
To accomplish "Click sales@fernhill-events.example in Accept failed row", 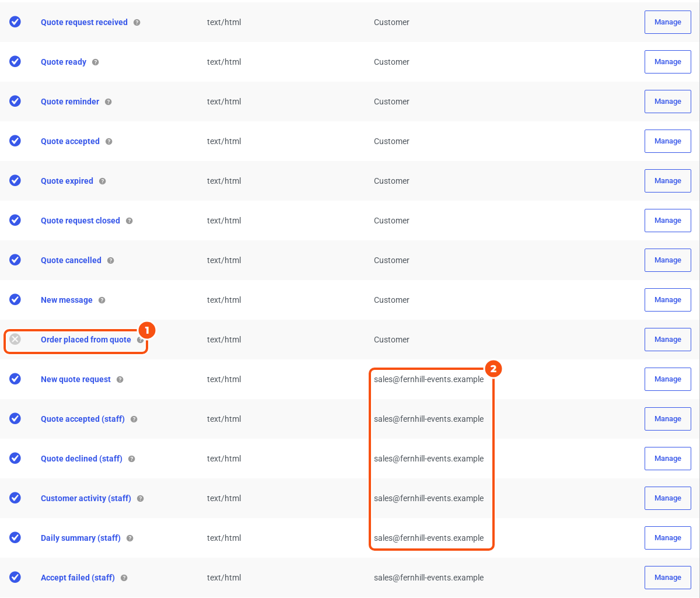I will pyautogui.click(x=429, y=578).
